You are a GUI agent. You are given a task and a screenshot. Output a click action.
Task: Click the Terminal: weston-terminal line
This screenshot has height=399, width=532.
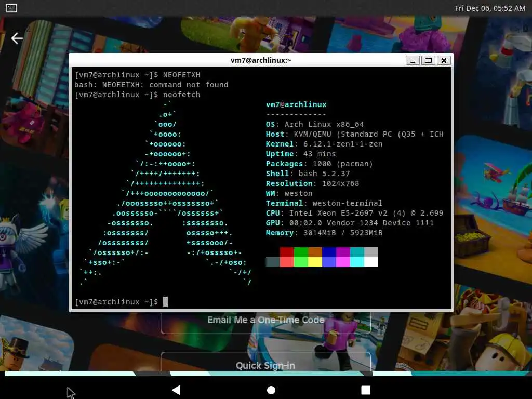click(x=324, y=203)
